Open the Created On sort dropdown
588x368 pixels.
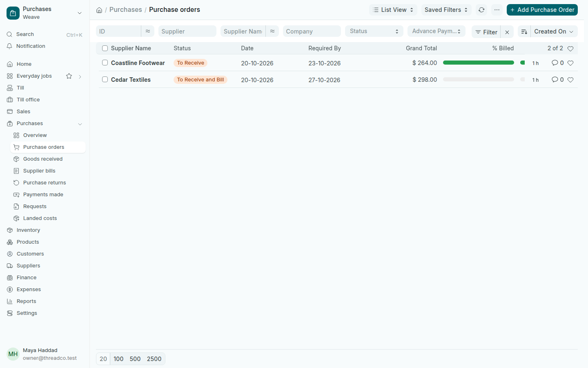[554, 31]
